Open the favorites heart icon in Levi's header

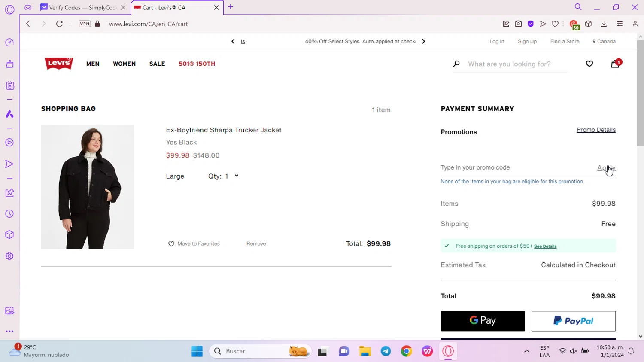[589, 64]
